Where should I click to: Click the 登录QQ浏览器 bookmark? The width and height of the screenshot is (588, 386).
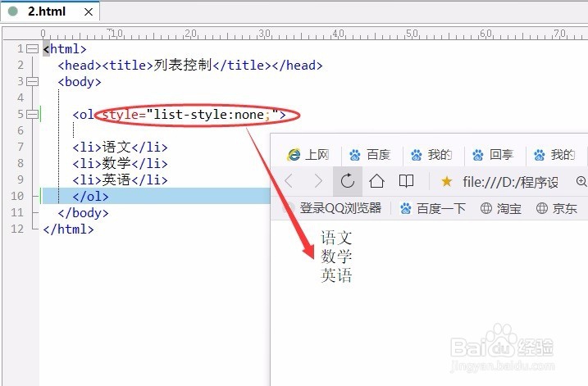(x=340, y=208)
